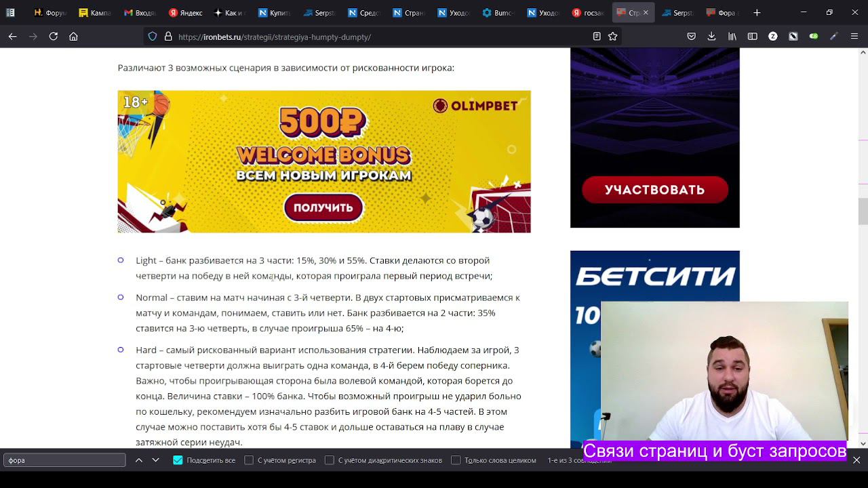Open the browser home page

coord(73,37)
